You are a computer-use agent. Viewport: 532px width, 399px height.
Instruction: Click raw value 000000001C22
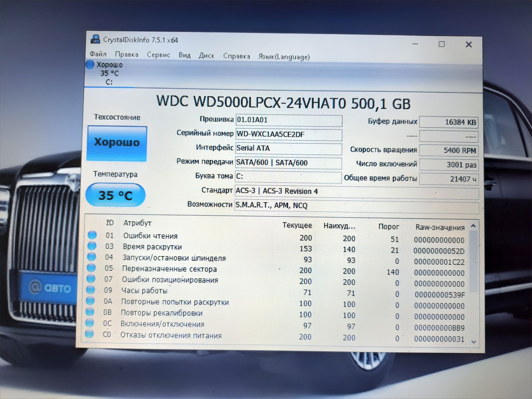coord(439,262)
